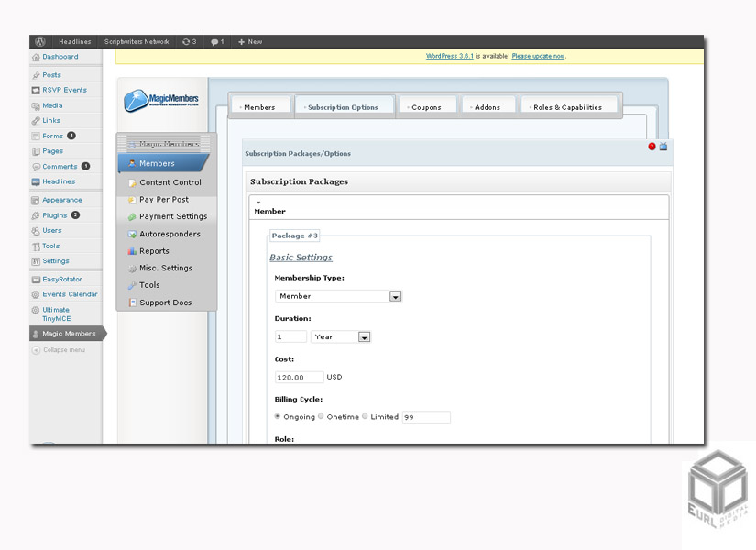Click the Cost input field

(x=299, y=378)
